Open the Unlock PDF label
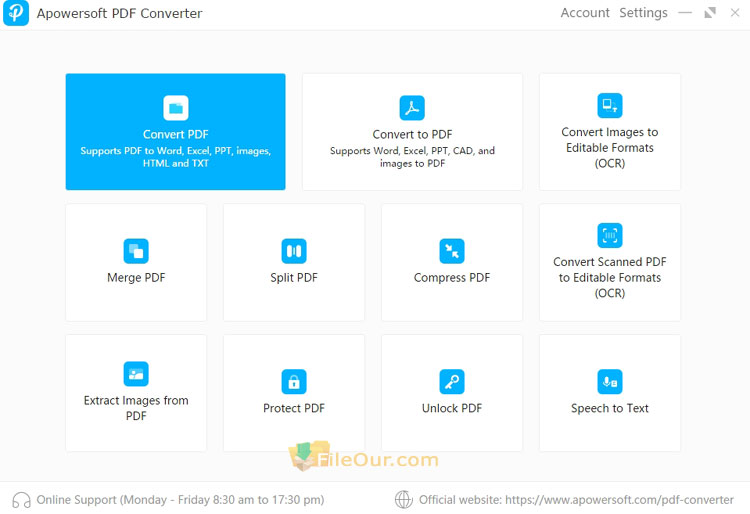The height and width of the screenshot is (514, 750). pos(452,408)
